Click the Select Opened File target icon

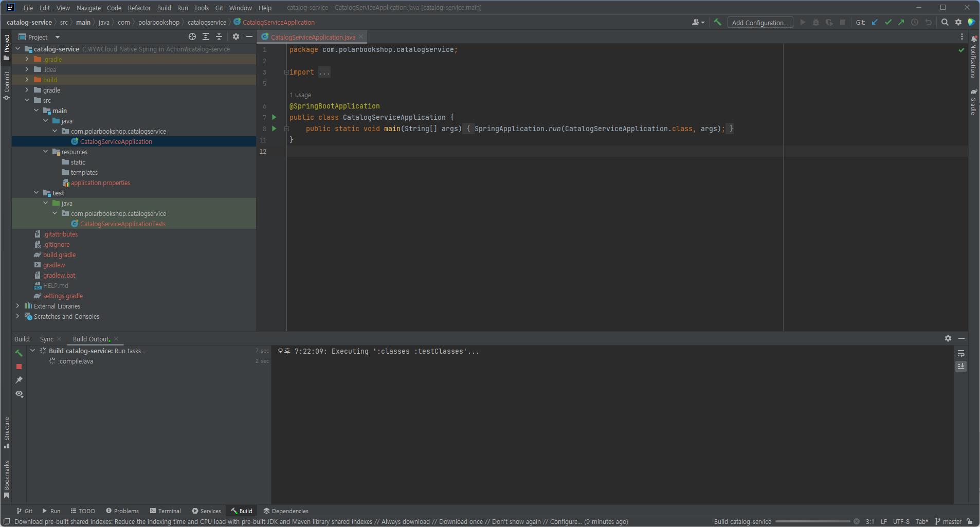192,37
